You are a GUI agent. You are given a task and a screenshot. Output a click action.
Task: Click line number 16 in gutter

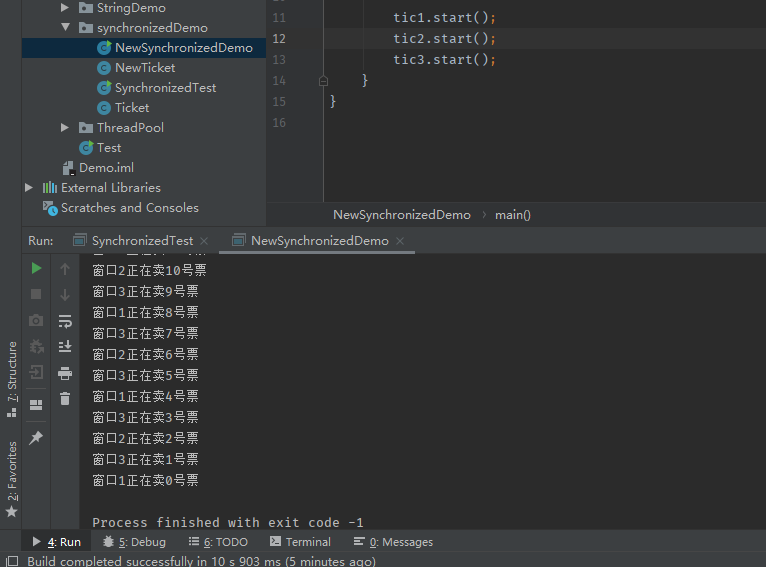(279, 123)
